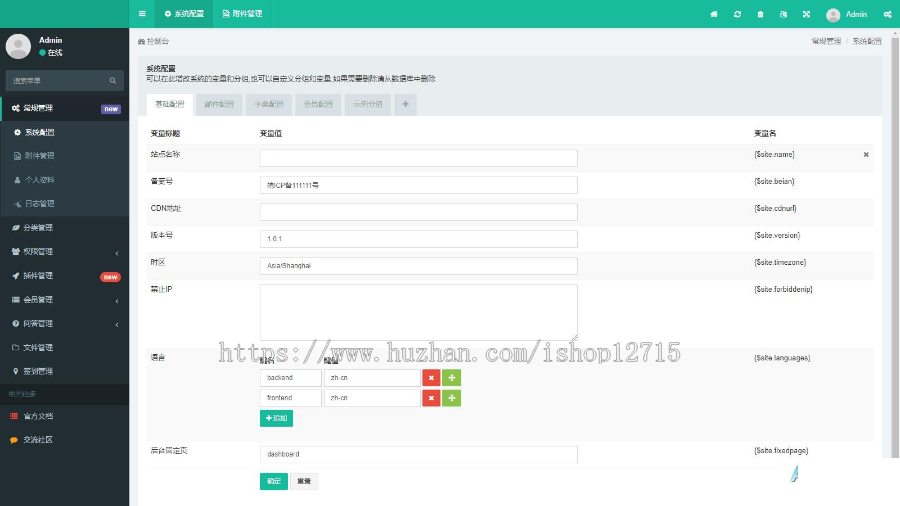Delete site.name row with x icon

pyautogui.click(x=866, y=155)
